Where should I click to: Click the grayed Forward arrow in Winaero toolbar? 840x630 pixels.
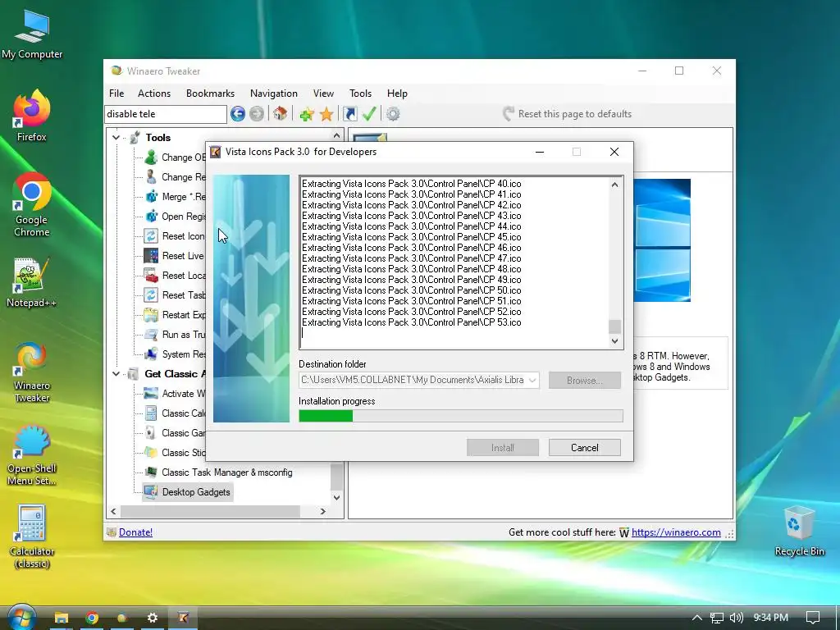point(257,113)
